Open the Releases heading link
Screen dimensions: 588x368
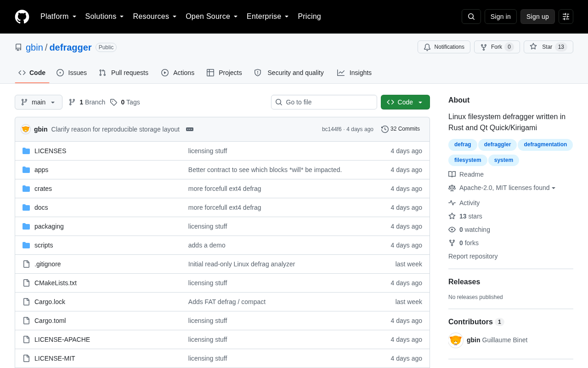[x=464, y=282]
